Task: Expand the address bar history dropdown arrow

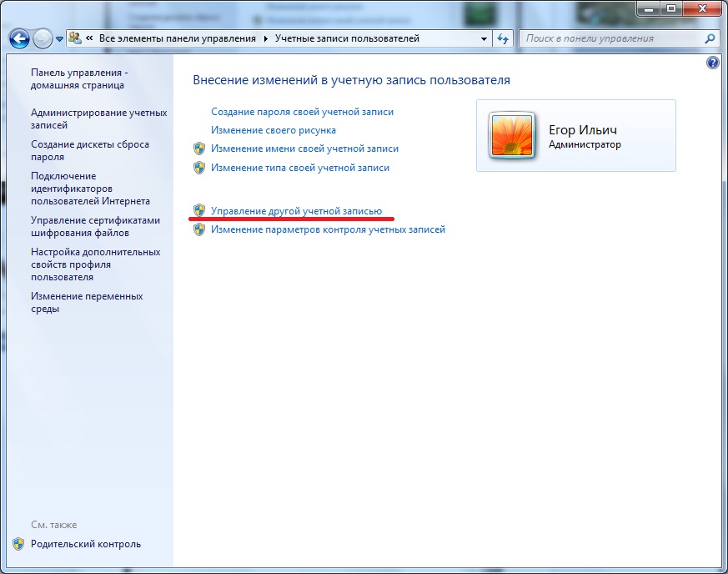Action: [x=484, y=38]
